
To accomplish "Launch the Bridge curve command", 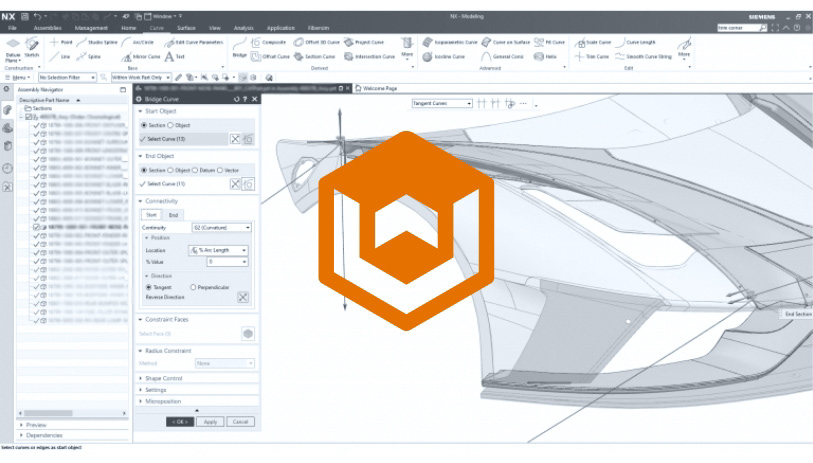I will point(239,48).
